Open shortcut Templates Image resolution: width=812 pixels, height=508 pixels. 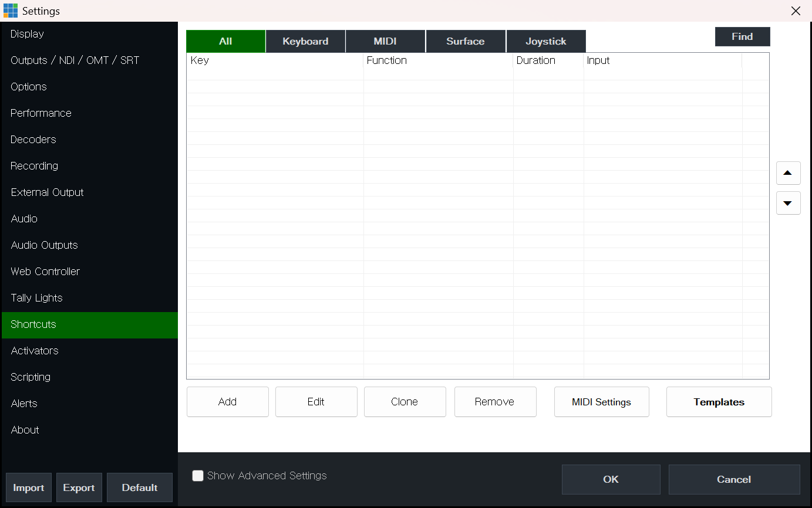(x=719, y=402)
